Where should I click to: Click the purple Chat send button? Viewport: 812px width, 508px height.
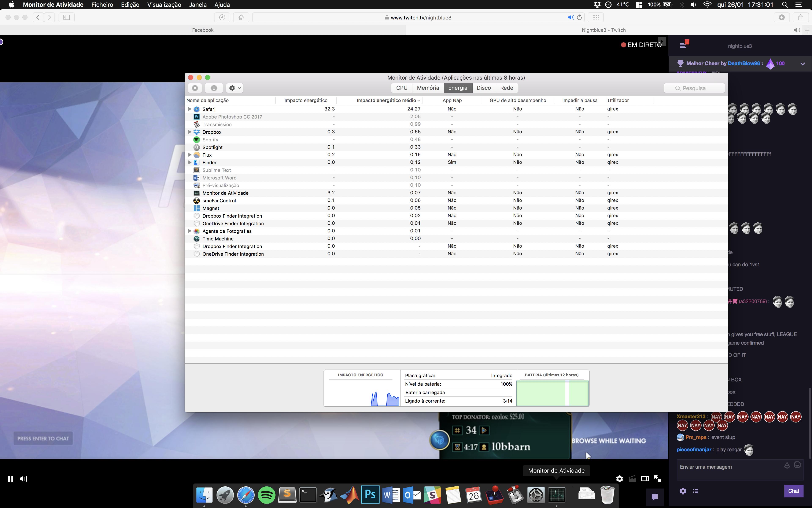pyautogui.click(x=794, y=491)
